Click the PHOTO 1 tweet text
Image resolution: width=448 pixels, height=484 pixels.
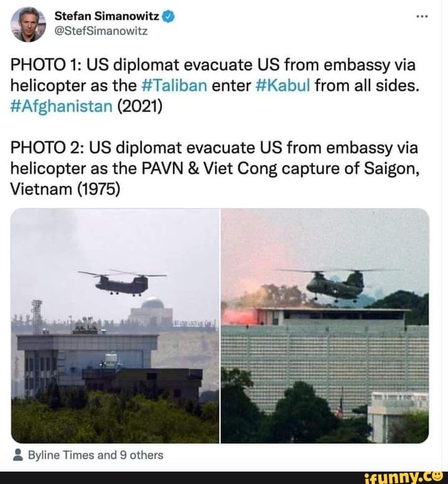point(215,86)
